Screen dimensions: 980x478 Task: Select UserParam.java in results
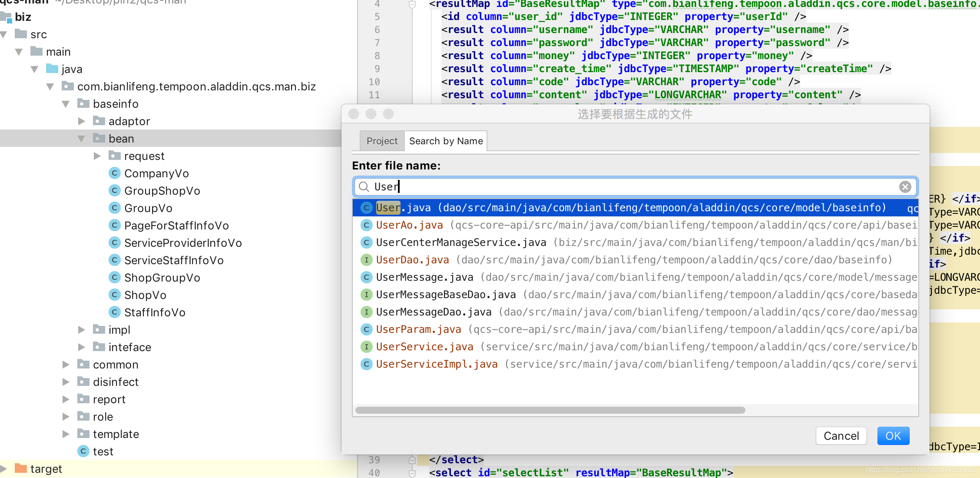point(635,329)
